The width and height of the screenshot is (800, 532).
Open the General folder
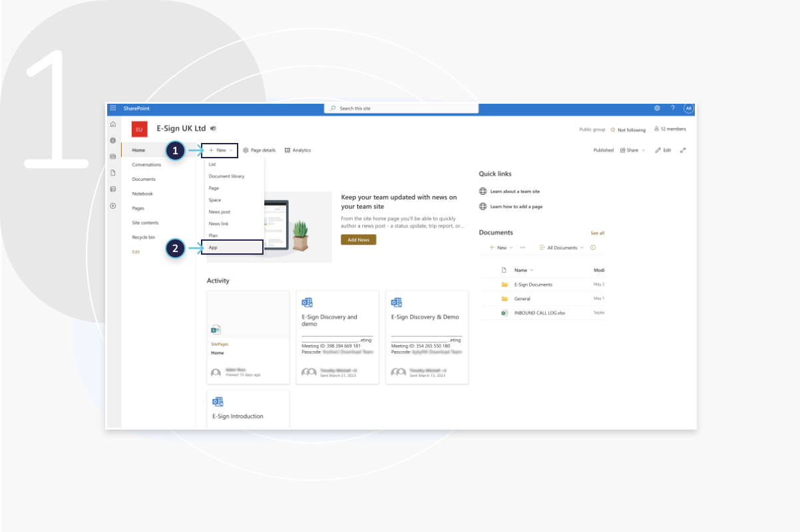[522, 299]
